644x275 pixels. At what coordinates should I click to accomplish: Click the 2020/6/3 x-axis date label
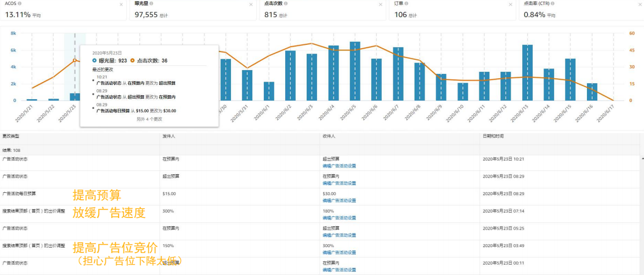(x=304, y=112)
